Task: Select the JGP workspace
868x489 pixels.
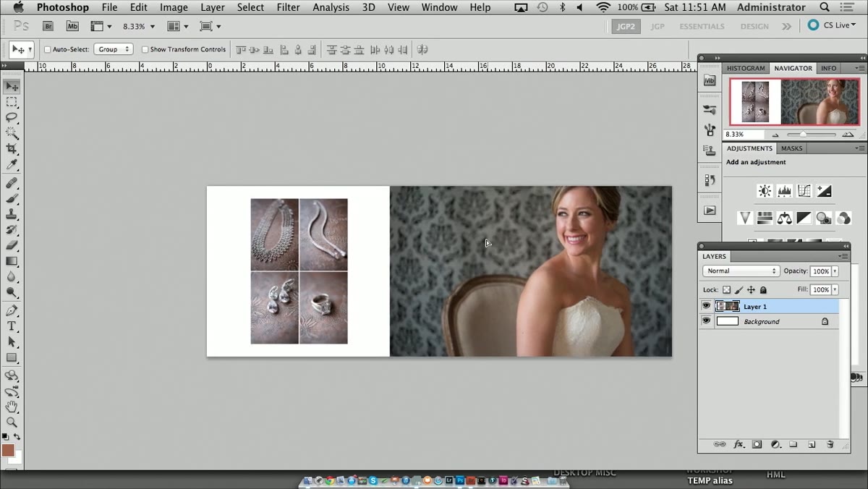Action: (657, 26)
